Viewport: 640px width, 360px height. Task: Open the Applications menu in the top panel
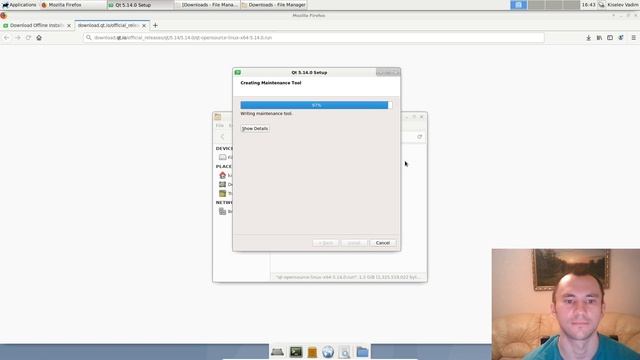pyautogui.click(x=19, y=5)
